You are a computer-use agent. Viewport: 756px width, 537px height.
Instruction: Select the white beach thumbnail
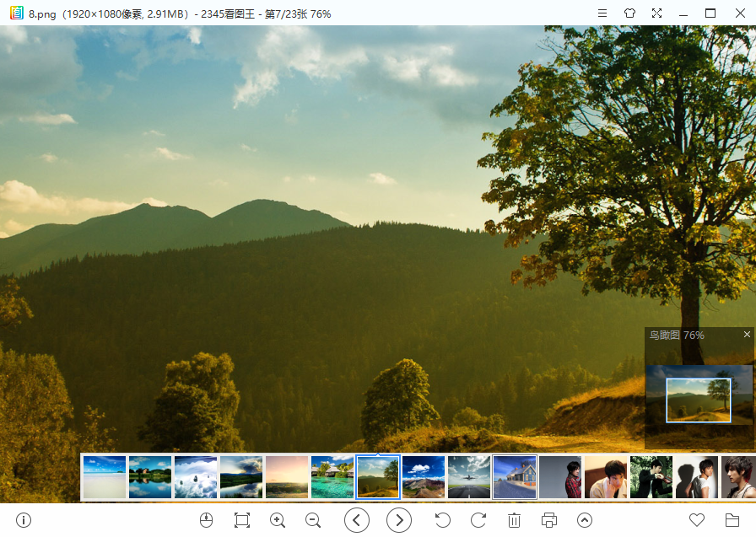point(105,477)
